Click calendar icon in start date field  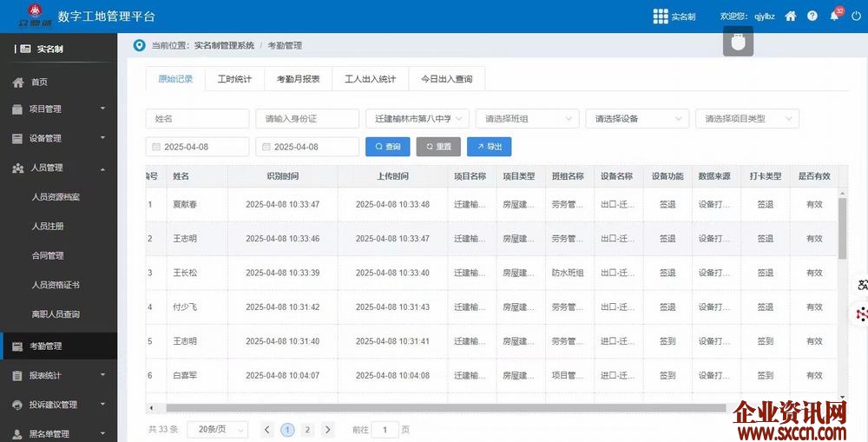click(156, 147)
